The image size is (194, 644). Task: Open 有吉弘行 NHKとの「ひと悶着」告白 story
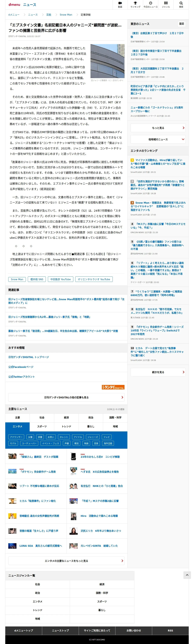click(x=102, y=486)
